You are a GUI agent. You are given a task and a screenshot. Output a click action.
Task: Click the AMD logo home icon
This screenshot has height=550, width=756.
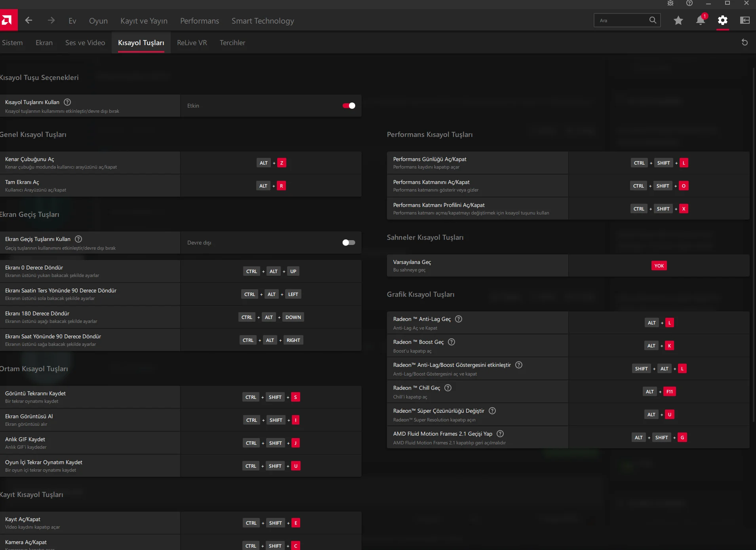coord(8,20)
